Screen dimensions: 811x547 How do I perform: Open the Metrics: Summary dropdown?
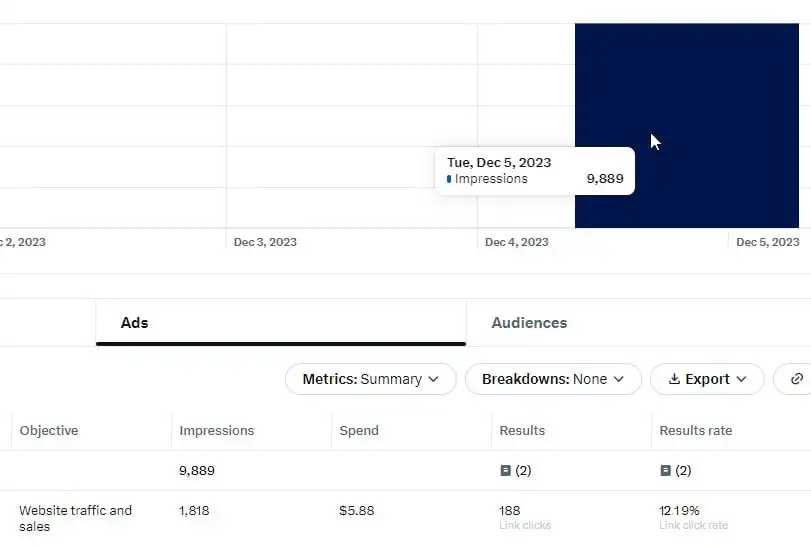click(371, 379)
